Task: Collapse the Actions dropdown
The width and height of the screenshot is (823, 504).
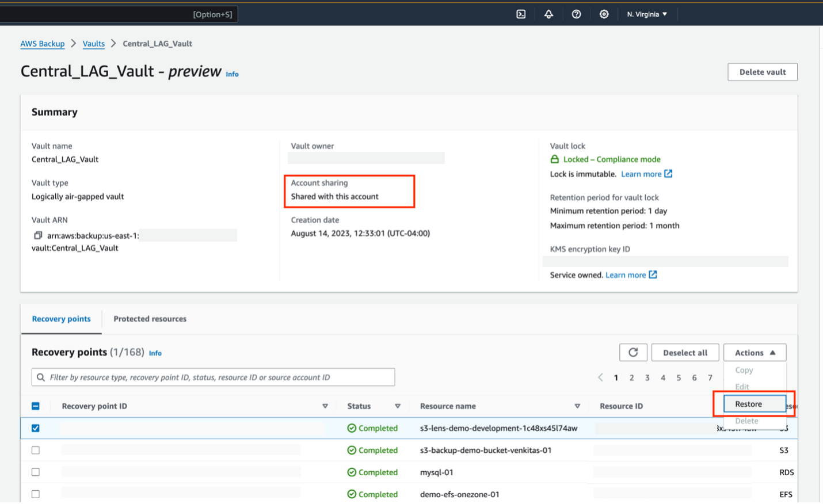Action: 755,353
